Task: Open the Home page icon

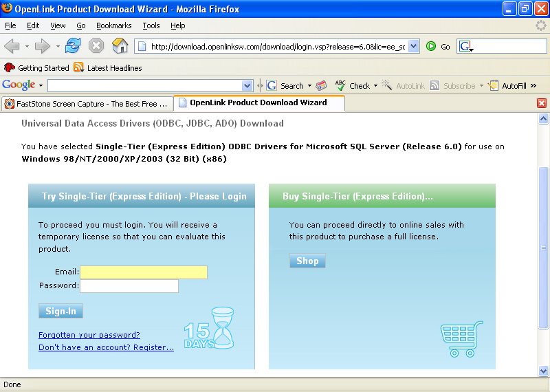Action: tap(120, 46)
